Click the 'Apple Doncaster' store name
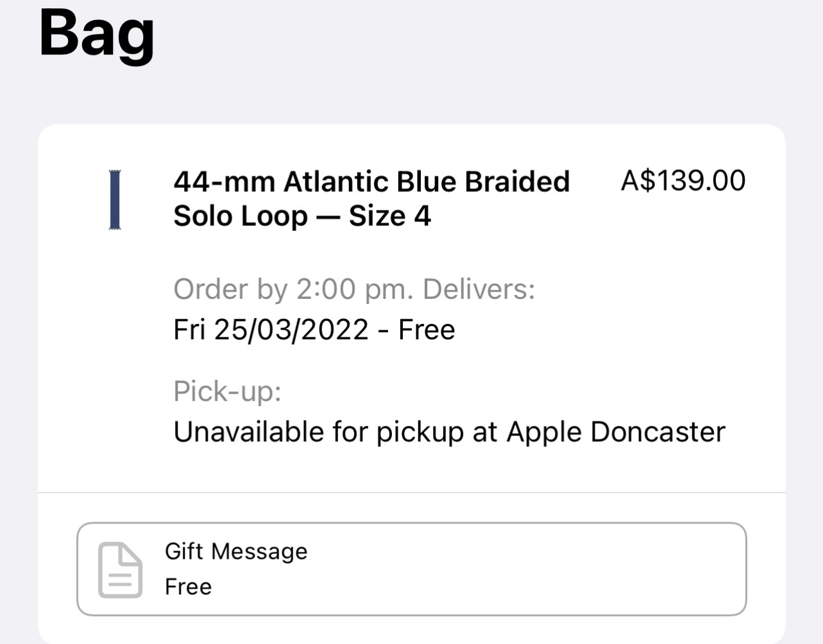Image resolution: width=823 pixels, height=644 pixels. pyautogui.click(x=616, y=432)
